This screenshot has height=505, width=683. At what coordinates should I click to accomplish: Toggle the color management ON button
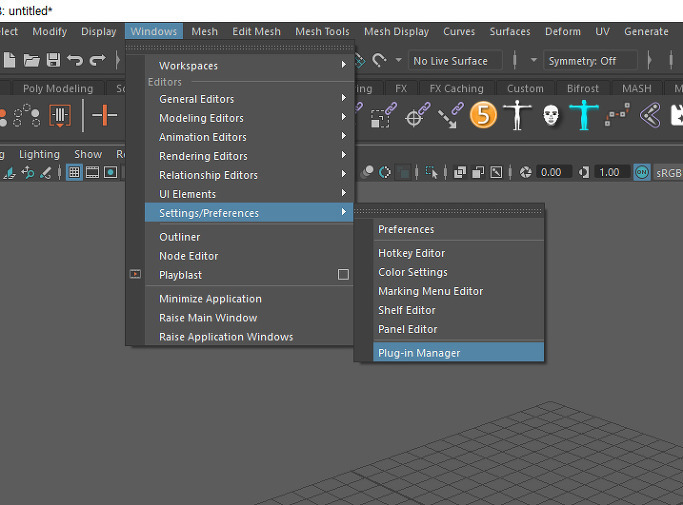[x=642, y=172]
